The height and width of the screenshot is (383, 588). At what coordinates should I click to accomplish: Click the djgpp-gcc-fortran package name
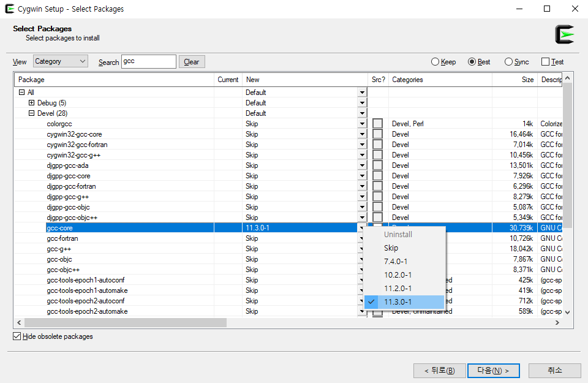(71, 186)
